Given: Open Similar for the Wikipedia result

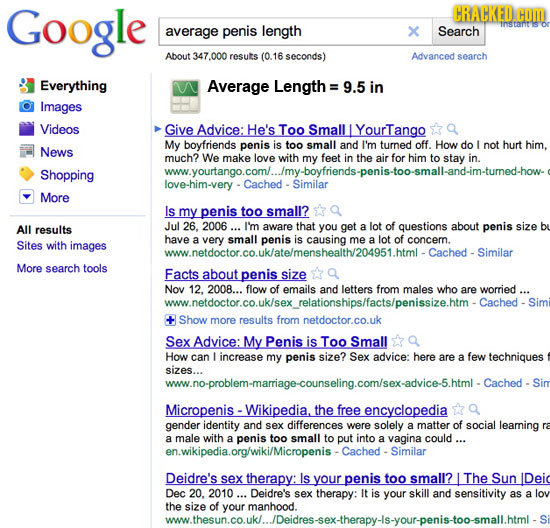Looking at the screenshot, I should (x=408, y=451).
